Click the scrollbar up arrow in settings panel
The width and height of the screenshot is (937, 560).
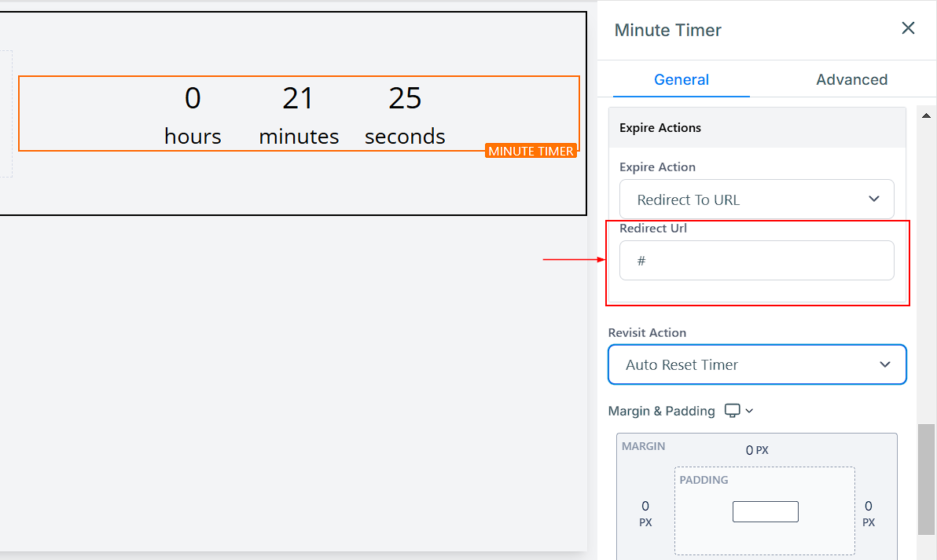(x=926, y=115)
